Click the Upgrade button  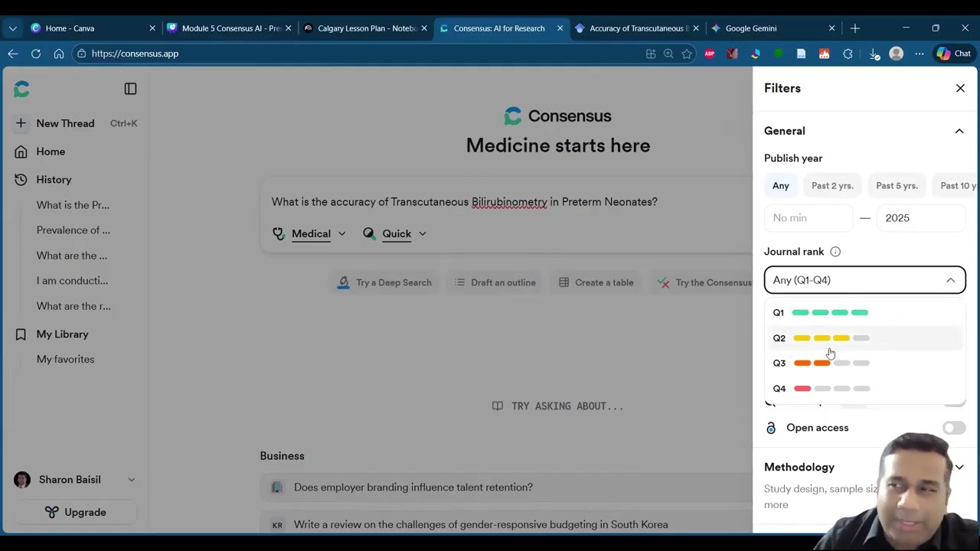pyautogui.click(x=75, y=512)
